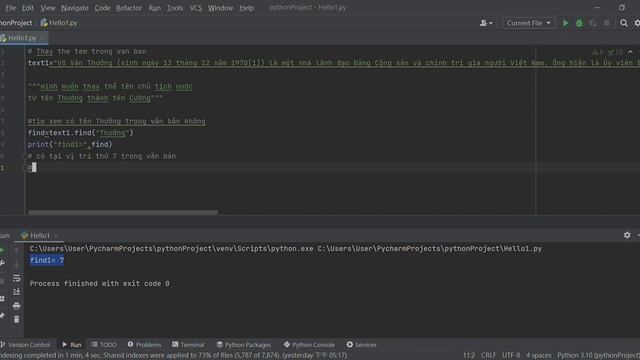Open Search Everywhere magnifier icon
This screenshot has height=360, width=640.
click(624, 23)
